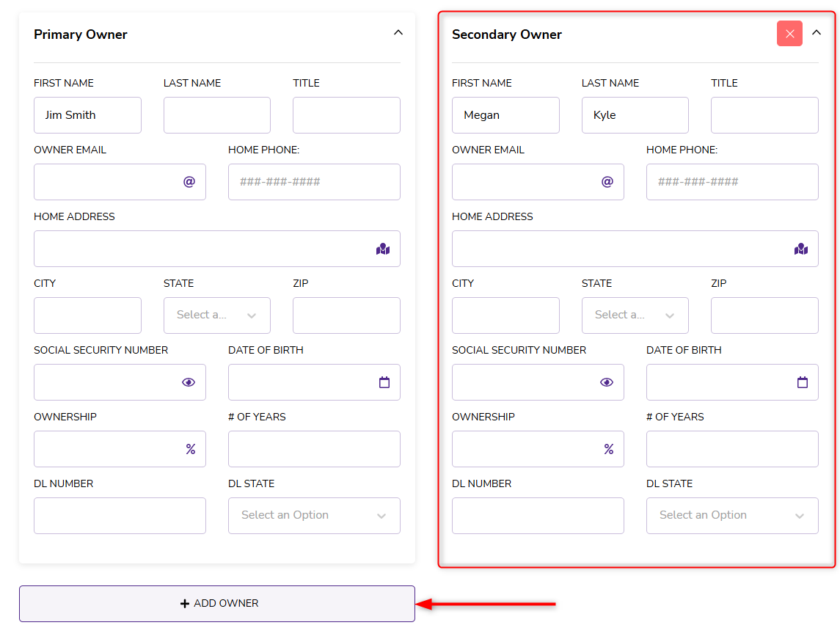840x639 pixels.
Task: Click the Add Owner button
Action: pos(217,604)
